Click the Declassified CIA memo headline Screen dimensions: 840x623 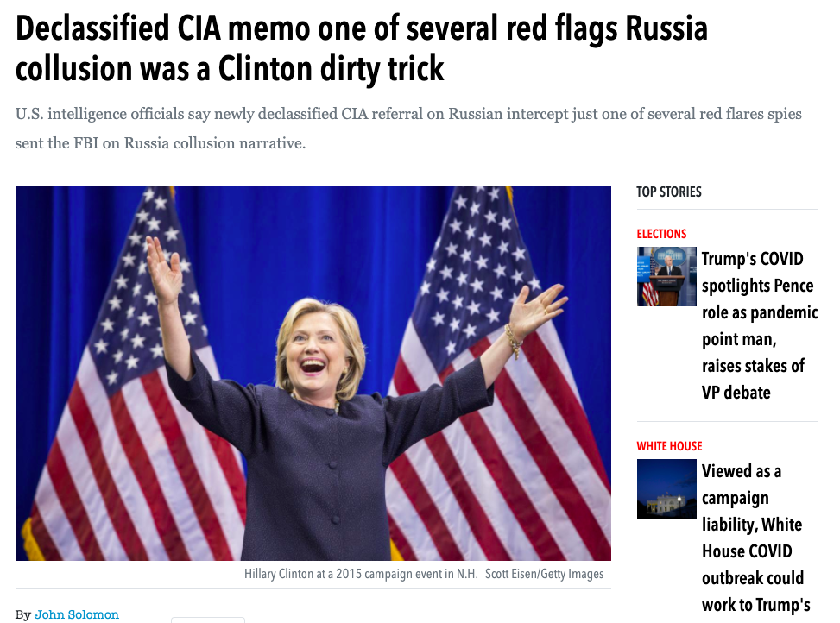[362, 48]
